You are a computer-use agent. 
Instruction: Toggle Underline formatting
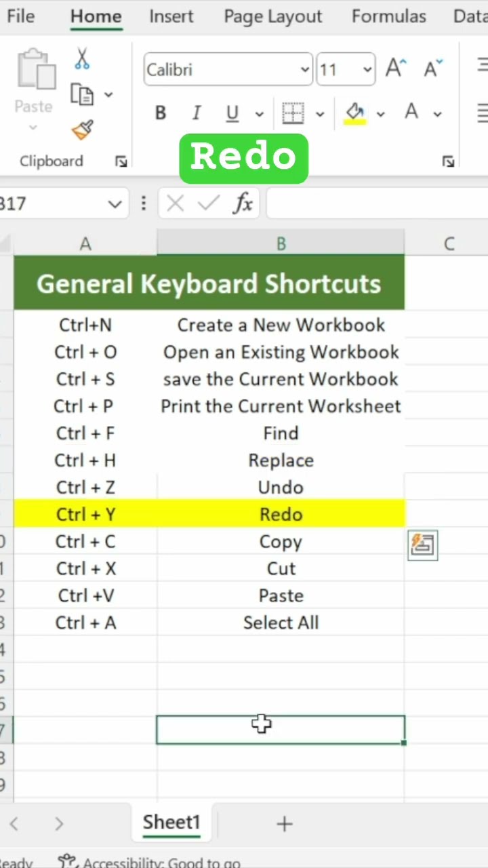(x=232, y=113)
